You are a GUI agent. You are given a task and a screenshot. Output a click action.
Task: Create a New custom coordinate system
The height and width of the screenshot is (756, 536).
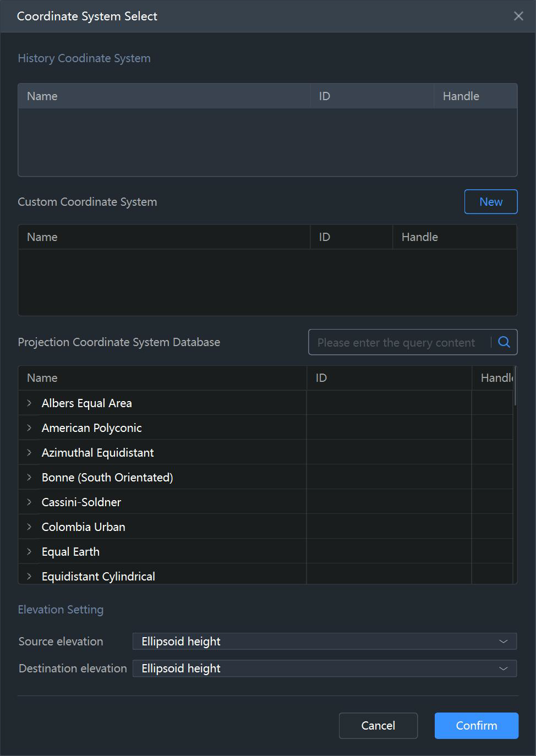[x=491, y=201]
